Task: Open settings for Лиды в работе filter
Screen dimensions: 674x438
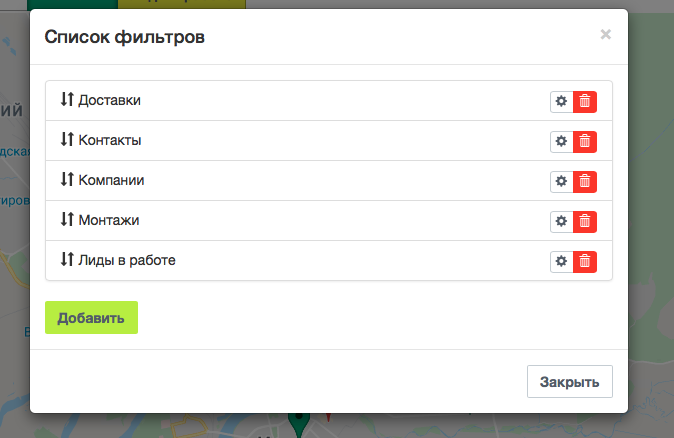Action: click(561, 261)
